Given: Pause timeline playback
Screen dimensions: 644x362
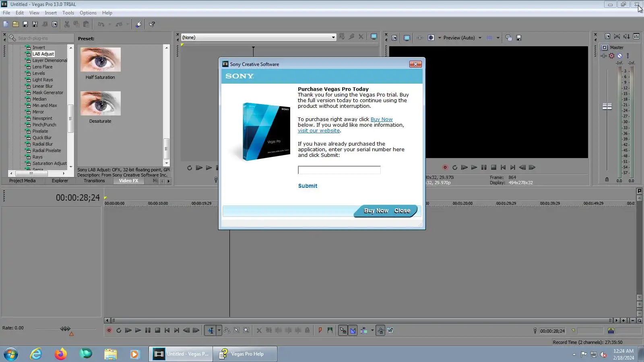Looking at the screenshot, I should 148,330.
